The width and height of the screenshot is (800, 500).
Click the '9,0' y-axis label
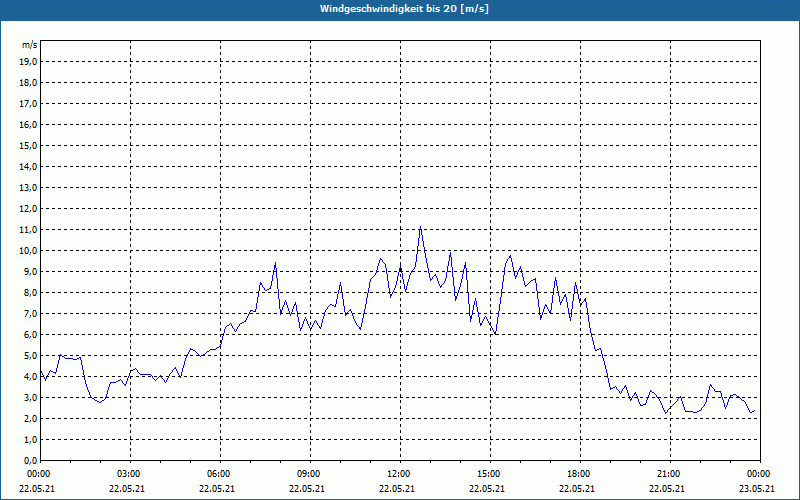[x=31, y=271]
